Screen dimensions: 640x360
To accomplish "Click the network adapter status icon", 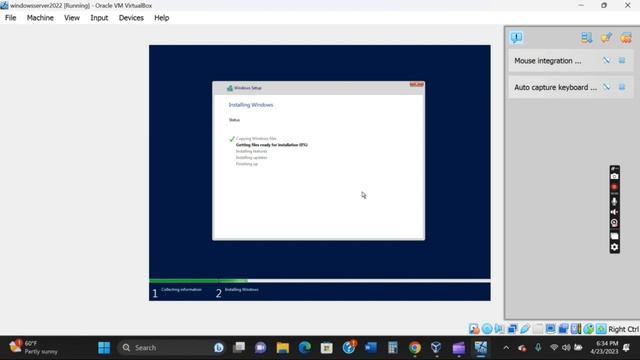I will 512,329.
